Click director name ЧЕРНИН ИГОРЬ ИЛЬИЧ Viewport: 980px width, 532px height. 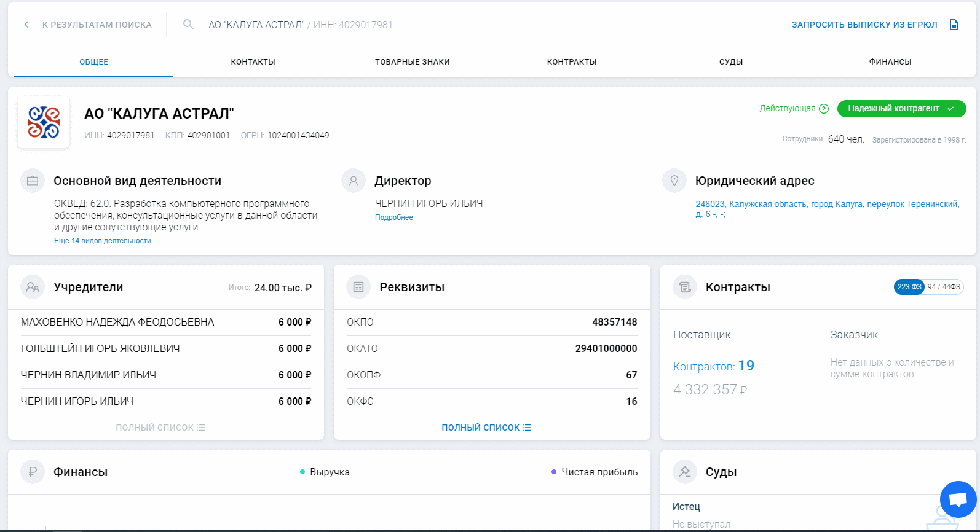[x=429, y=203]
